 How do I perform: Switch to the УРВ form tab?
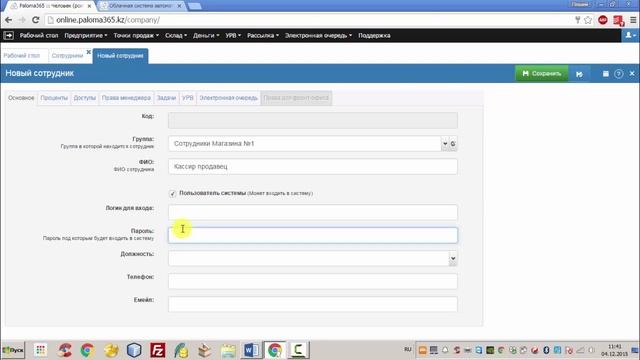[x=188, y=98]
